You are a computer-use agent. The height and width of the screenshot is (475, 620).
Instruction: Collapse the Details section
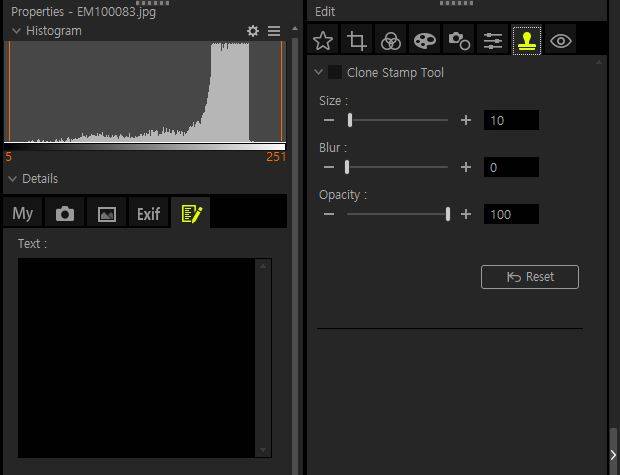point(12,179)
